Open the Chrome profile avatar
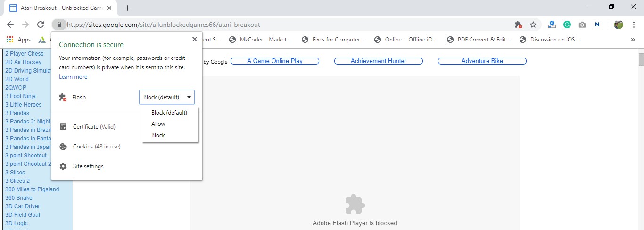644x230 pixels. click(x=619, y=25)
